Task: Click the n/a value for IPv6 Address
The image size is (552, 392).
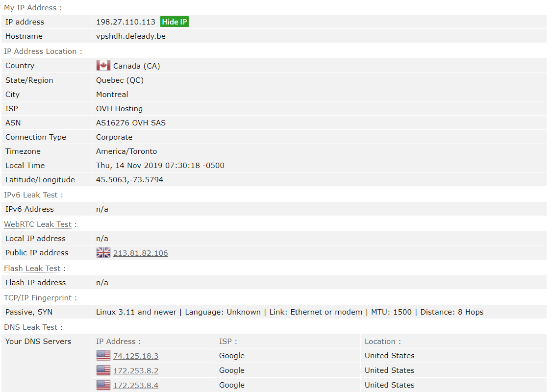Action: [x=102, y=209]
